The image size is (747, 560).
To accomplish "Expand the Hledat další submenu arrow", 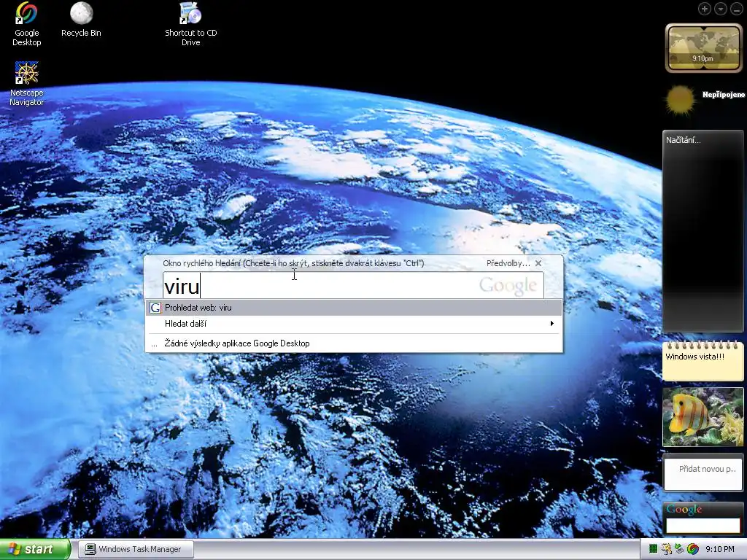I will click(551, 324).
